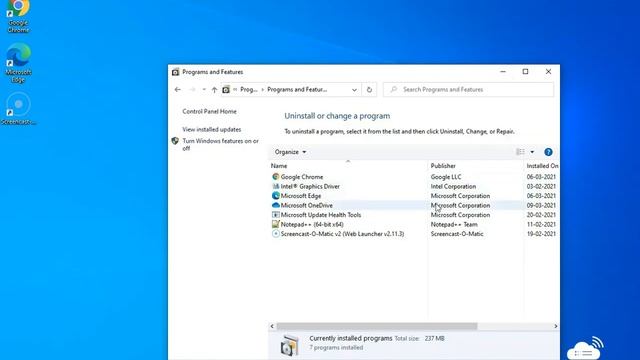
Task: Click the 09-03-2021 install date
Action: (x=541, y=205)
